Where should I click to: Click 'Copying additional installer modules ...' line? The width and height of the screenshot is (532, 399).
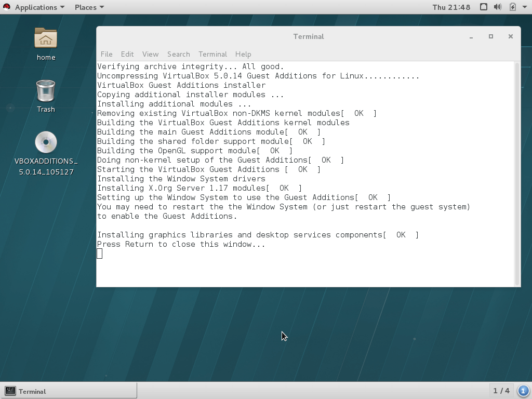click(x=190, y=95)
